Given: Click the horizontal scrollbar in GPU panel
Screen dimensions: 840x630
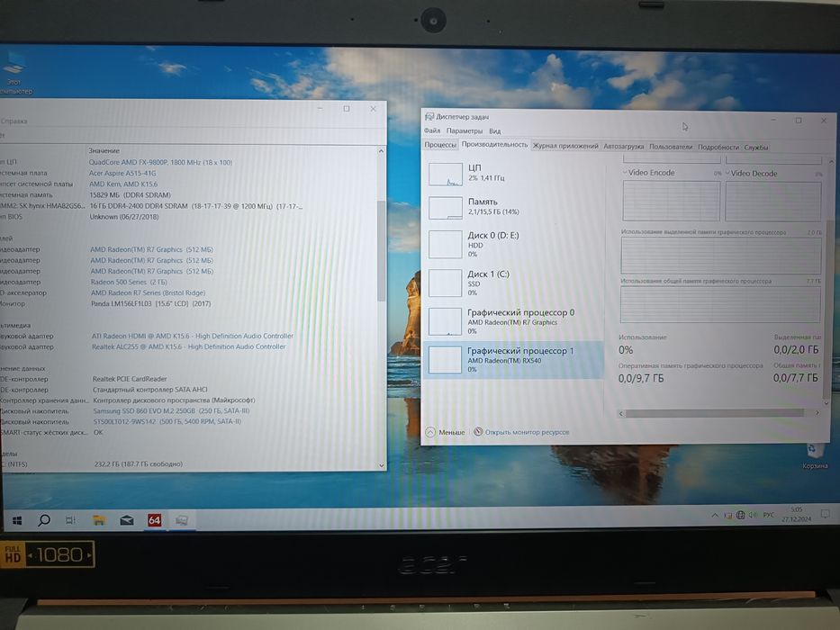Looking at the screenshot, I should (x=714, y=413).
